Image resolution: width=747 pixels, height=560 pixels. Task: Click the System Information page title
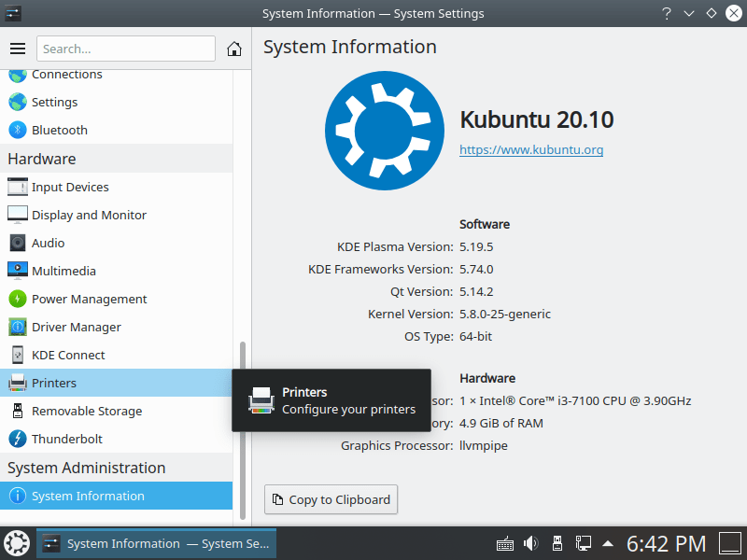[349, 47]
